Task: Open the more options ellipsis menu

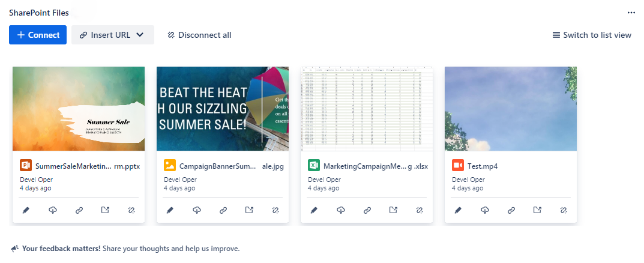Action: pos(631,12)
